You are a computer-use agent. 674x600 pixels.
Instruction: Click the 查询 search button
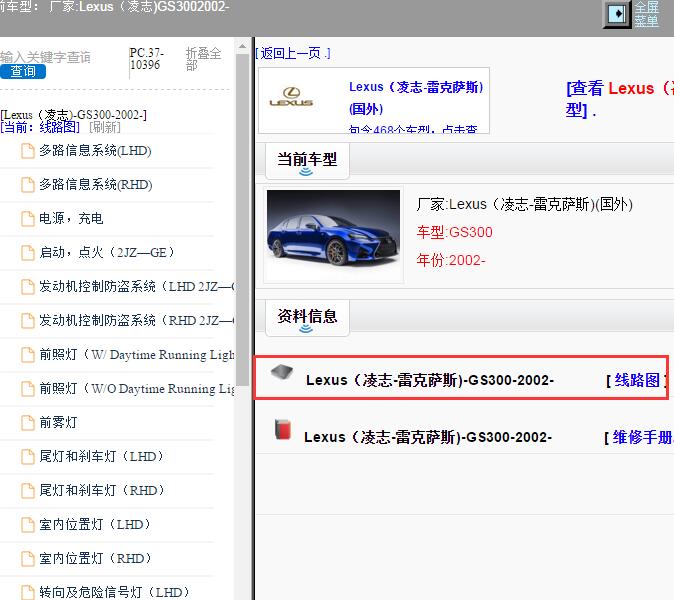(23, 71)
